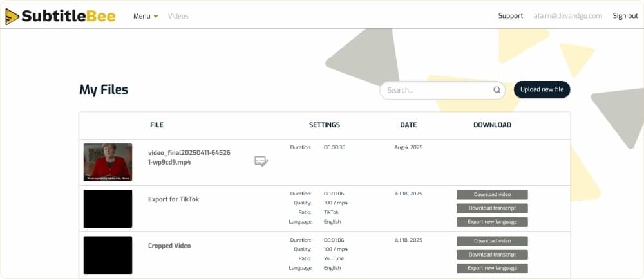Click the search magnifier icon
The width and height of the screenshot is (644, 279).
click(497, 90)
